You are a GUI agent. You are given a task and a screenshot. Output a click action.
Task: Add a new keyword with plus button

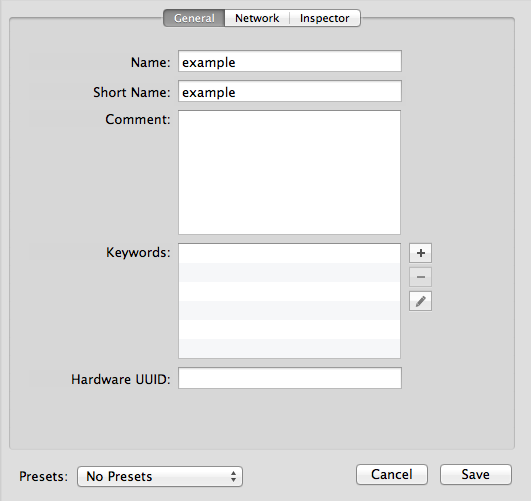420,253
